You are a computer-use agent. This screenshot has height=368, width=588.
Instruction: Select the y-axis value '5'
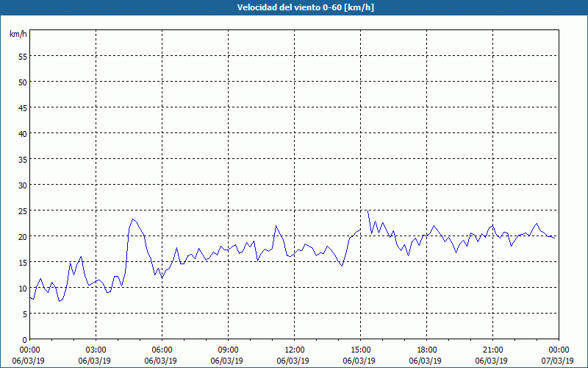point(25,314)
